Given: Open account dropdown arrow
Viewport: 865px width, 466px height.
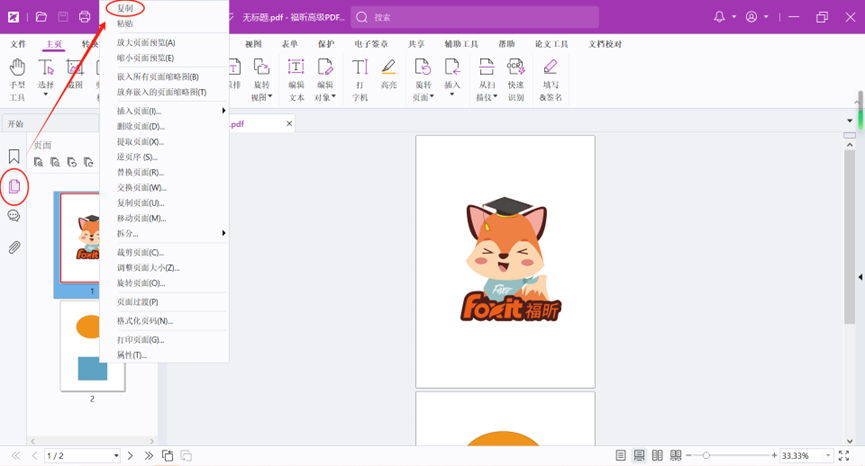Looking at the screenshot, I should point(766,17).
